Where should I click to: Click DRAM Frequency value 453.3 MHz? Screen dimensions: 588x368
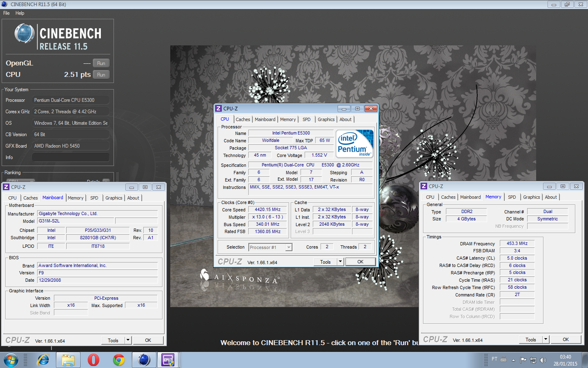[x=517, y=243]
